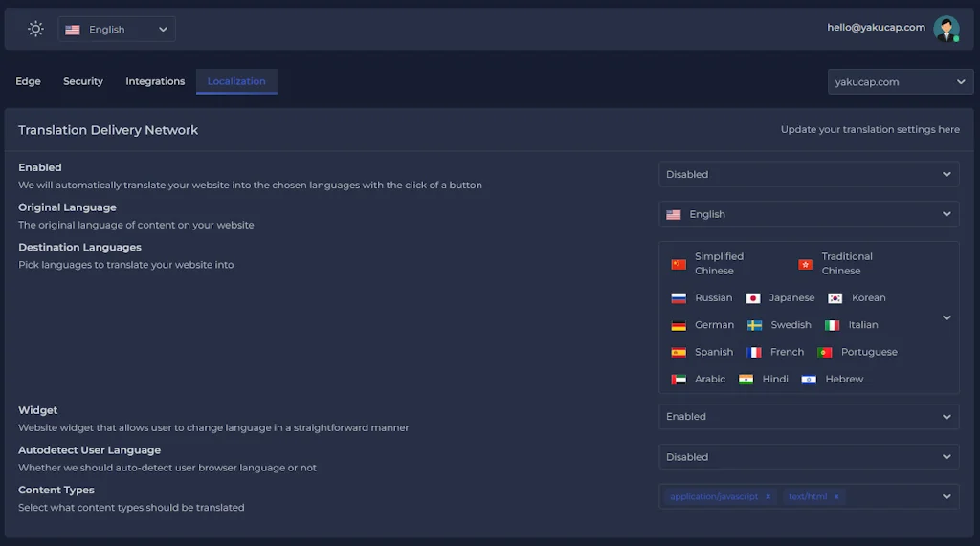Image resolution: width=980 pixels, height=546 pixels.
Task: Click the text/html tag text
Action: [x=808, y=496]
